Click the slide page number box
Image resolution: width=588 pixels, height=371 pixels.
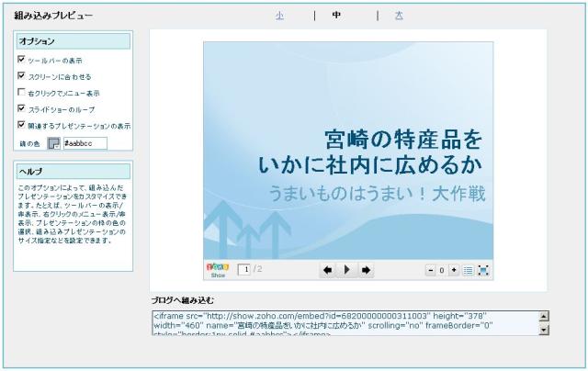[244, 269]
